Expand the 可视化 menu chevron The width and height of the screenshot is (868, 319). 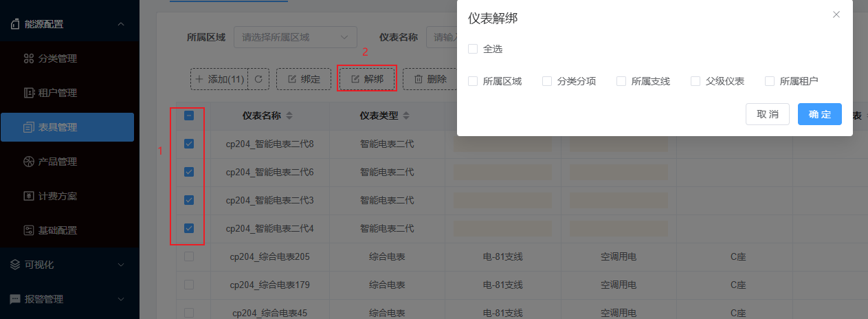coord(121,265)
